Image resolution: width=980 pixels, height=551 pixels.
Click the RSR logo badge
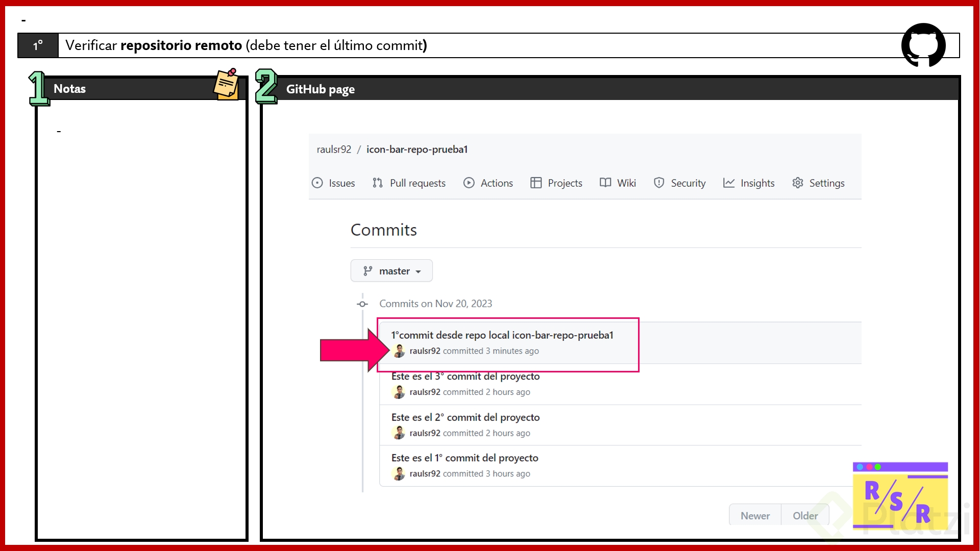click(900, 496)
